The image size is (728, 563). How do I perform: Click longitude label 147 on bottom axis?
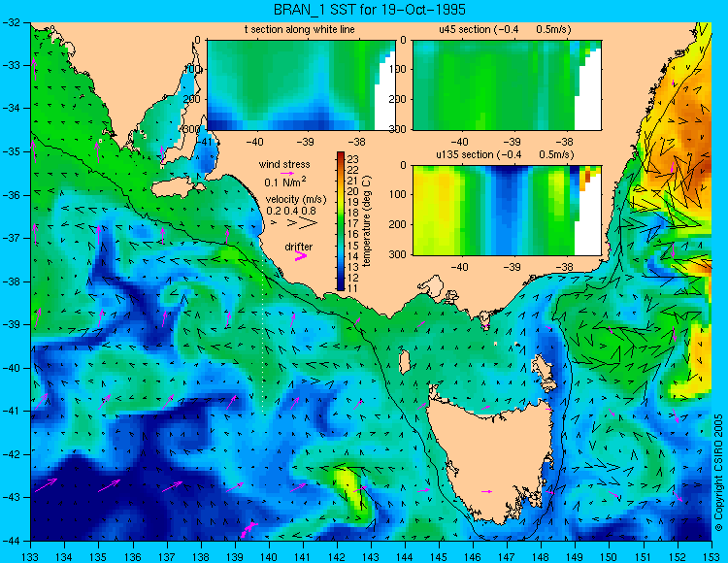507,556
